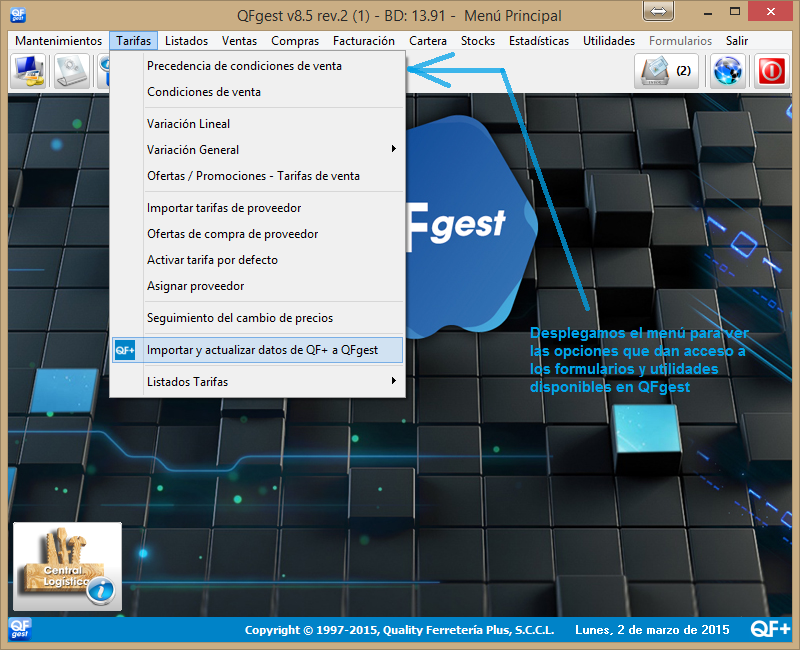Open Ofertas / Promociones - Tarifas de venta
Viewport: 800px width, 650px height.
coord(258,176)
